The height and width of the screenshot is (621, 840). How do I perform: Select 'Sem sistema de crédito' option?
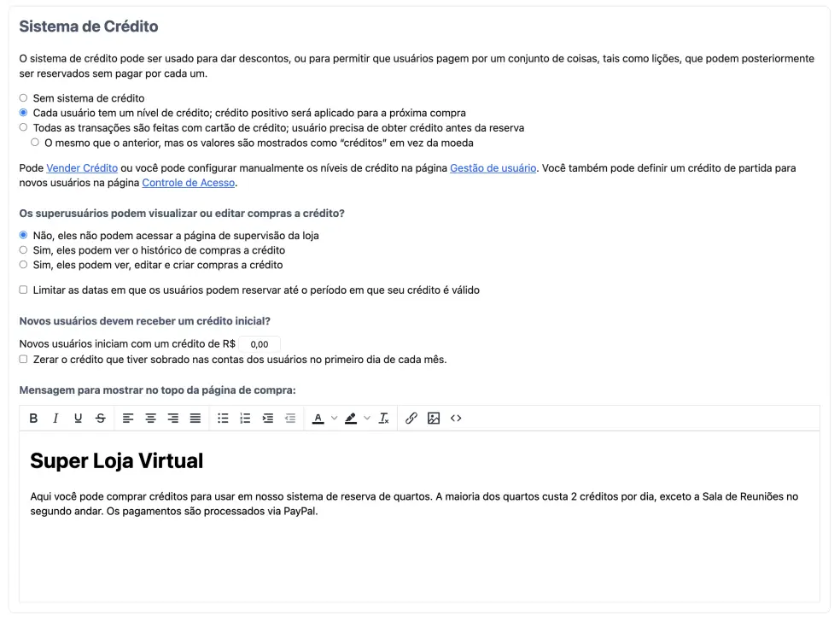[x=23, y=98]
